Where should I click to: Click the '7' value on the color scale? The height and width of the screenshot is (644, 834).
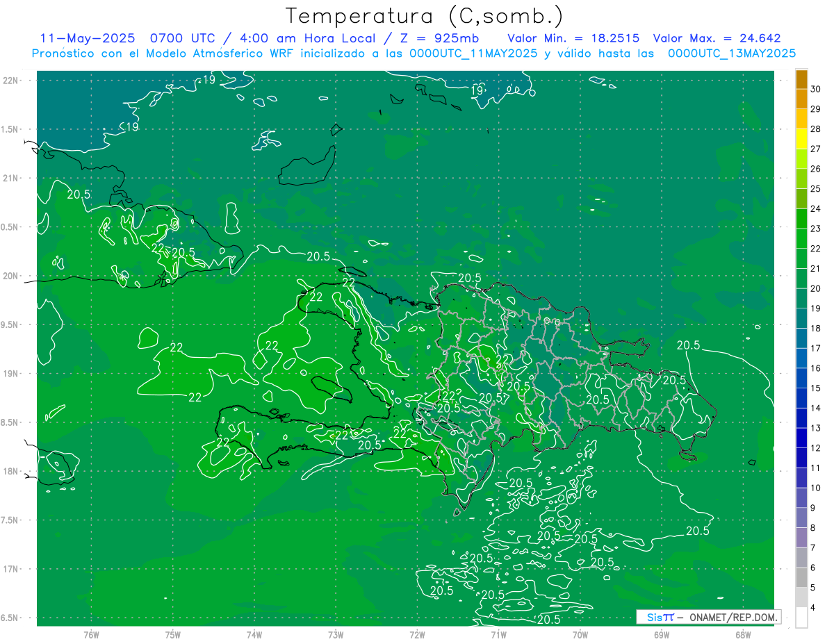(813, 548)
